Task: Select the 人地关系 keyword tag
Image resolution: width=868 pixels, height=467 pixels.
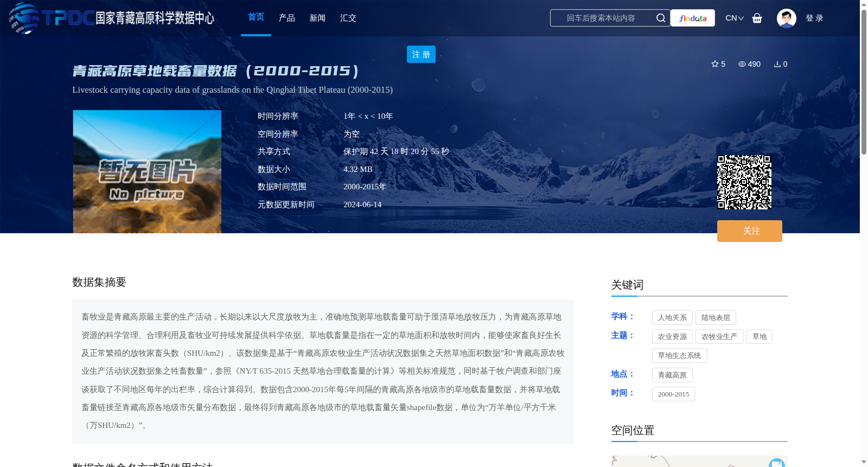Action: point(672,318)
